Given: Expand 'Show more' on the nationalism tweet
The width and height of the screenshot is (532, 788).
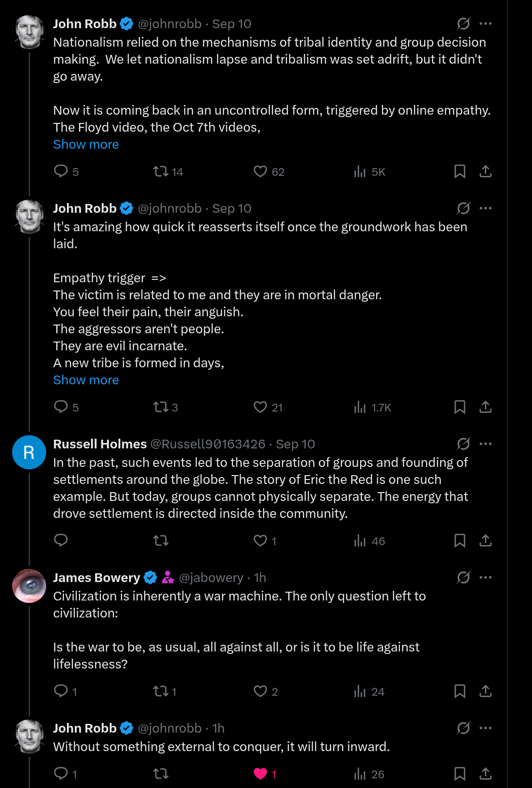Looking at the screenshot, I should 86,144.
